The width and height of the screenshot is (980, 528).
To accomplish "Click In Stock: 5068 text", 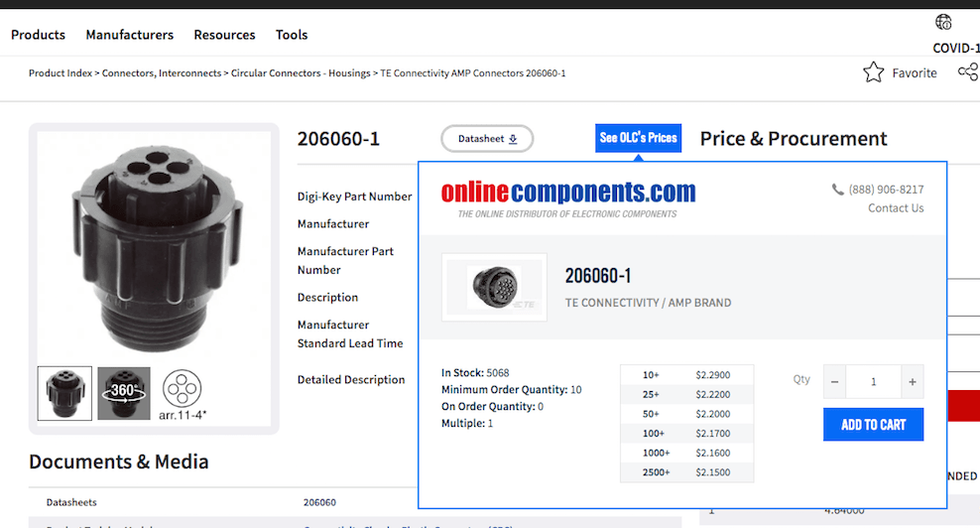I will coord(475,373).
